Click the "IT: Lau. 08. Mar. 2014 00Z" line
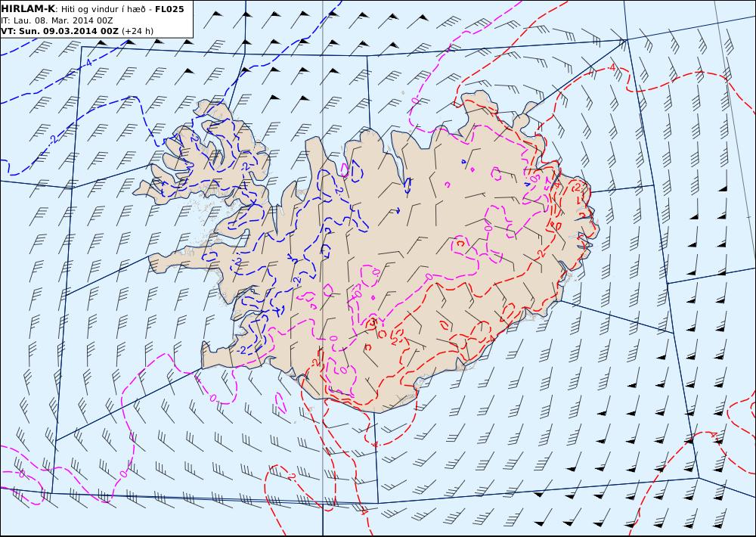The height and width of the screenshot is (537, 756). [x=57, y=20]
